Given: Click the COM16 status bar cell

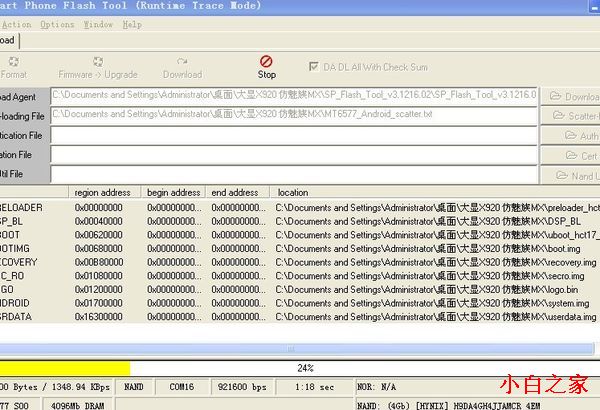Looking at the screenshot, I should [182, 387].
